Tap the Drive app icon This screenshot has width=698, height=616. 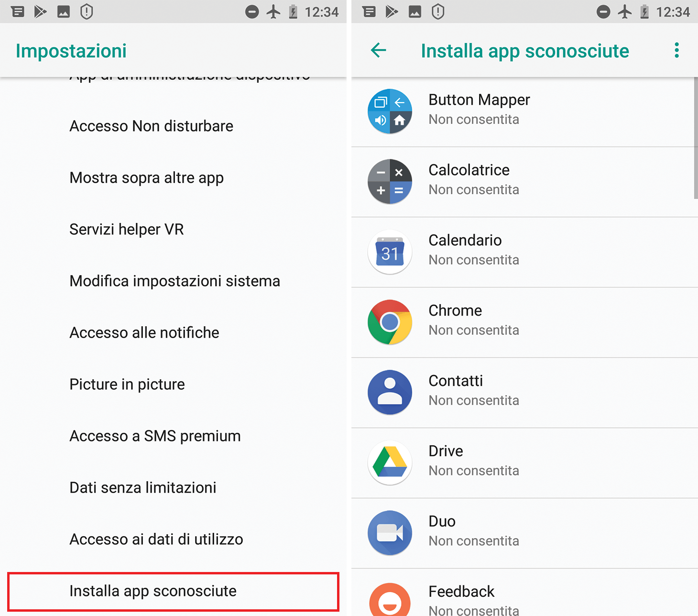390,462
